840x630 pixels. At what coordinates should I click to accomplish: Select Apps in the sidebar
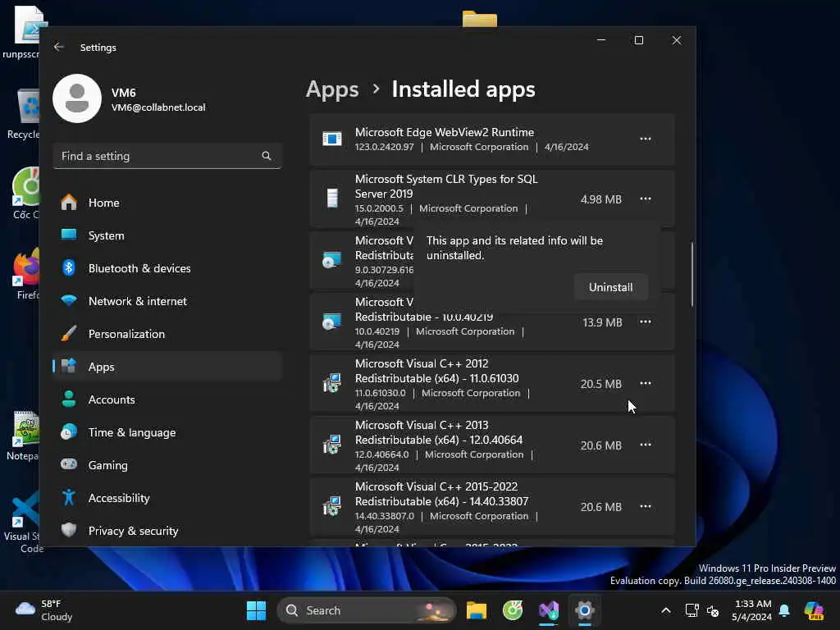(x=167, y=367)
